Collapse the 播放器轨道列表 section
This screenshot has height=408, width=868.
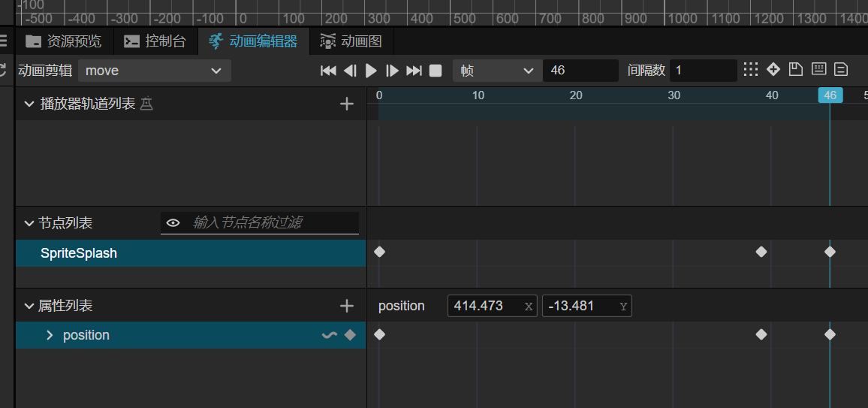(29, 104)
